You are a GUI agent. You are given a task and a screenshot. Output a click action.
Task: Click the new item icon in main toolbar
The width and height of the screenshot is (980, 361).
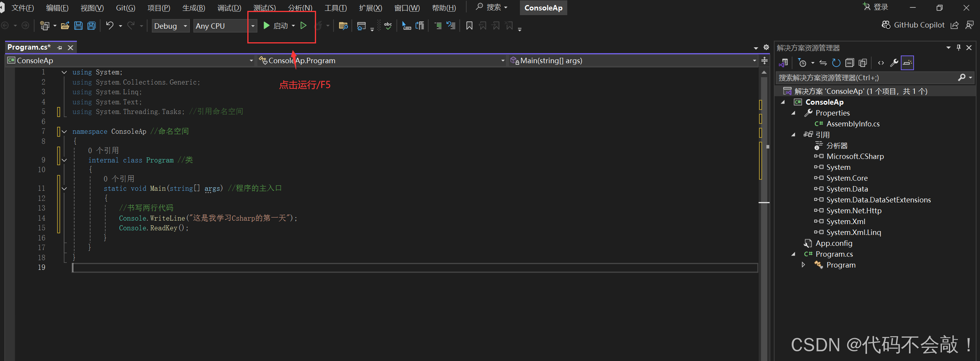45,26
